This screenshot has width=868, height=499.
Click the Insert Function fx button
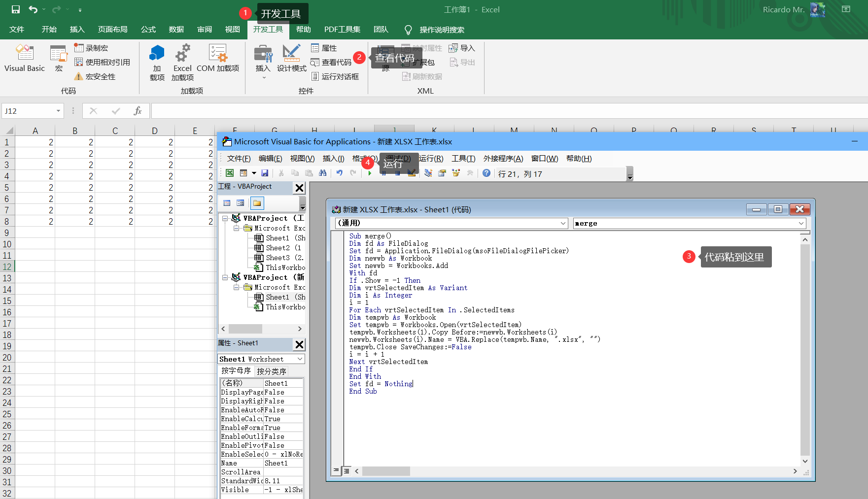tap(138, 111)
